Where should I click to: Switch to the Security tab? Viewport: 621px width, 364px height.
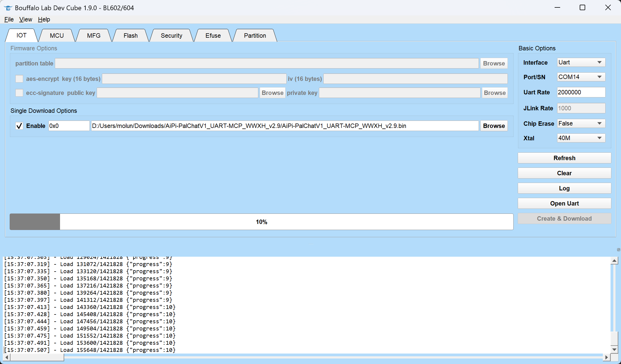171,35
